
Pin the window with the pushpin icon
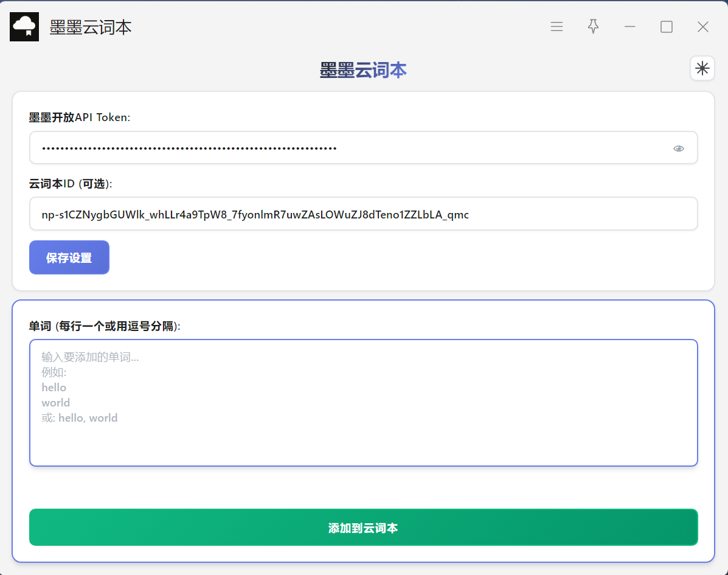click(593, 27)
